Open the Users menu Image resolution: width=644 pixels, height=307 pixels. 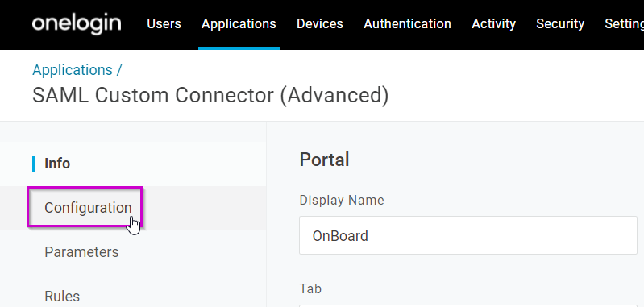tap(164, 24)
